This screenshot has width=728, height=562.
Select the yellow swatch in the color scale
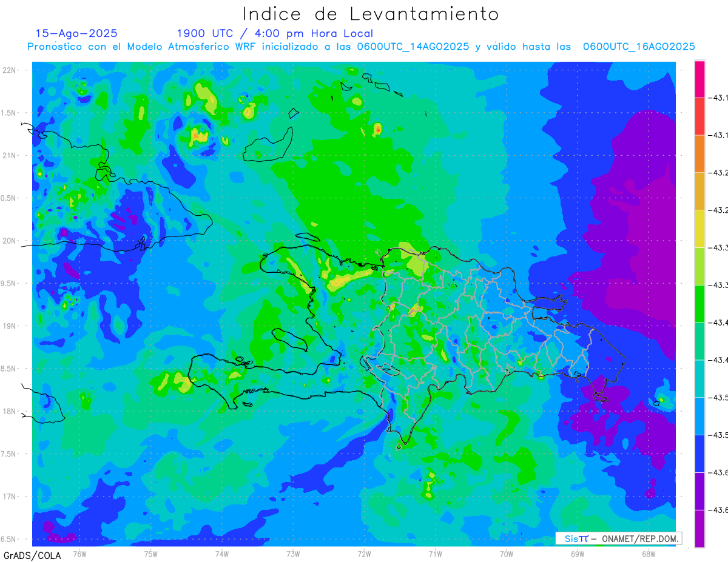(x=699, y=229)
